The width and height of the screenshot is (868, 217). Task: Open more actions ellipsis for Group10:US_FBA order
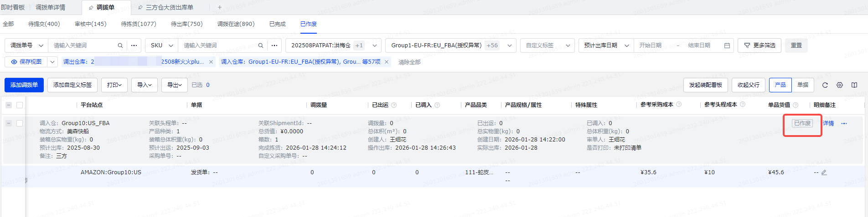[844, 123]
